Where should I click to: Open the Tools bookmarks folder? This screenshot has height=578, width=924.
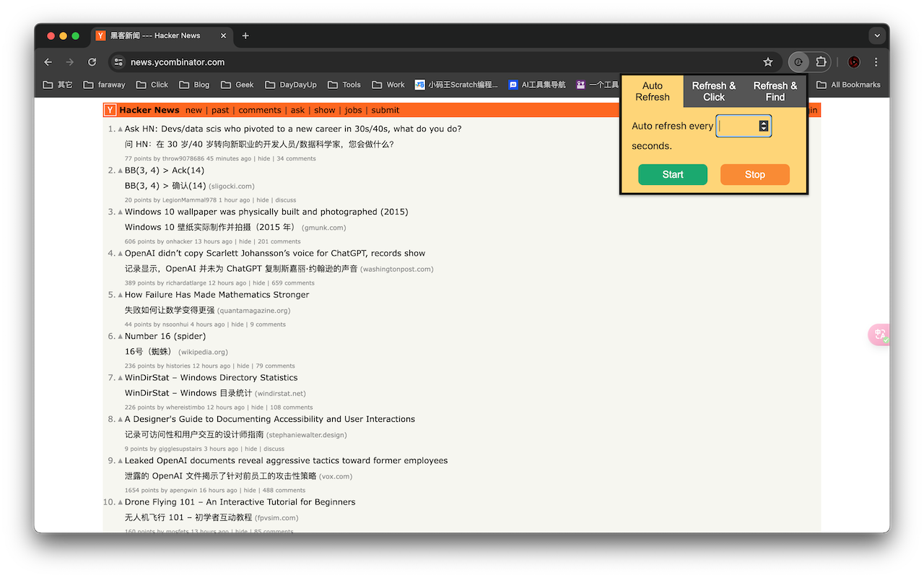click(344, 85)
